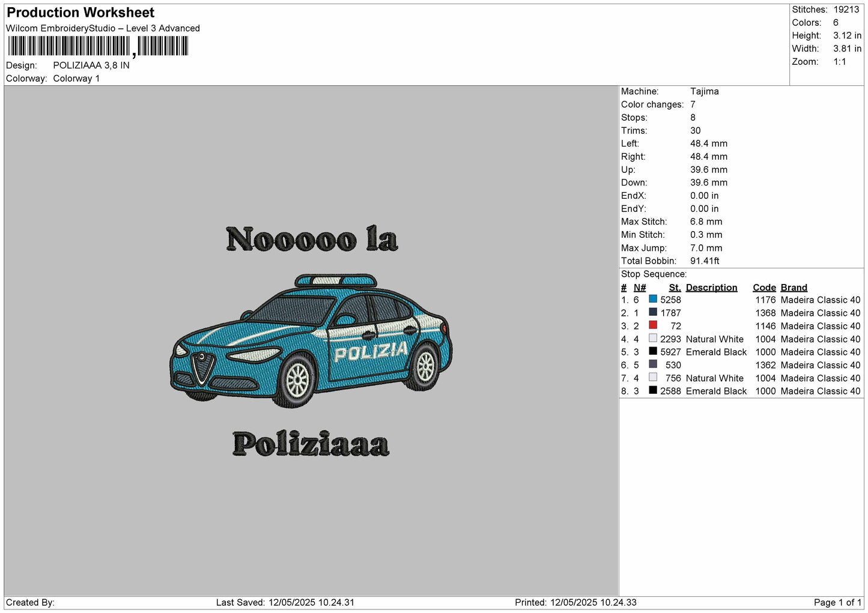Image resolution: width=868 pixels, height=613 pixels.
Task: Click the 'Colorway 1' value
Action: [x=76, y=79]
